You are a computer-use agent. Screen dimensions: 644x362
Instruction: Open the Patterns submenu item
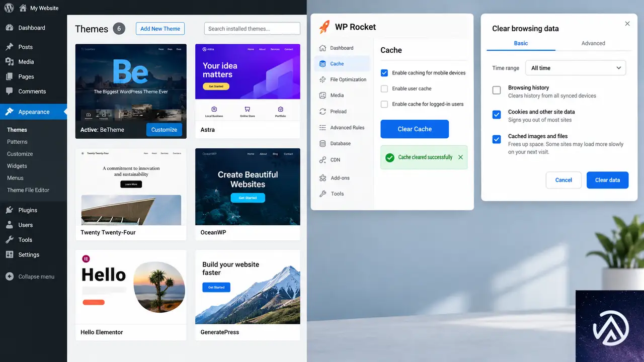[17, 142]
